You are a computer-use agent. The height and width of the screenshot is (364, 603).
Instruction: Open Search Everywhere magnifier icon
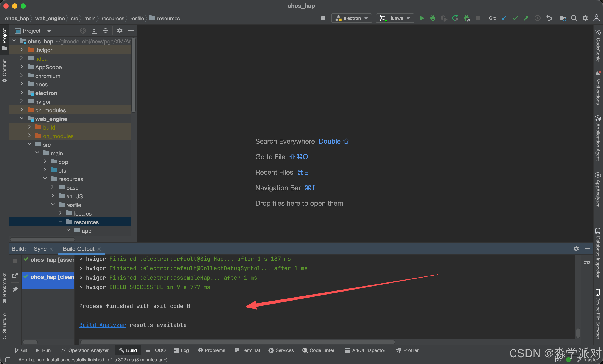click(x=574, y=18)
